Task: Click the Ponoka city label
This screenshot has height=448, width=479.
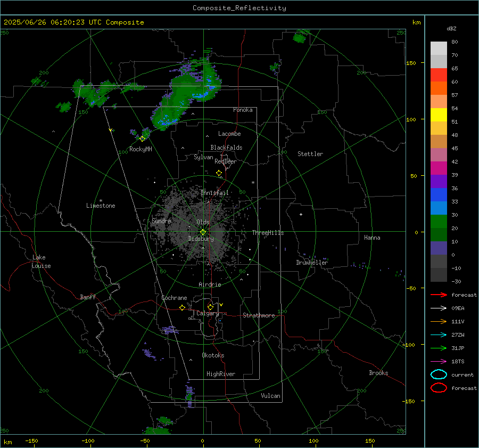Action: [243, 110]
